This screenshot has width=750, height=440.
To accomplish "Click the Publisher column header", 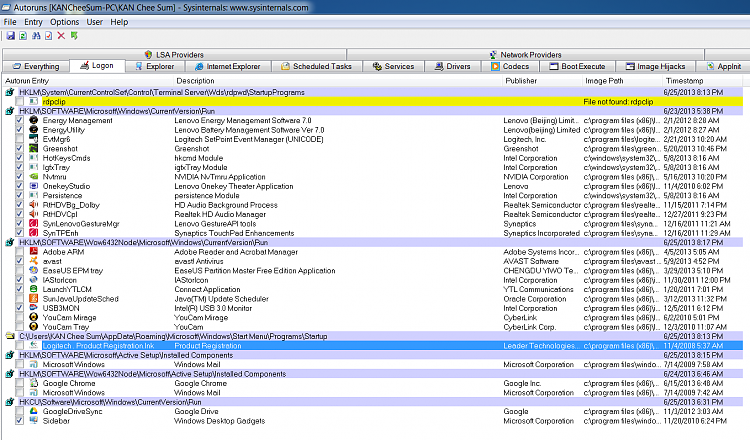I will 542,81.
